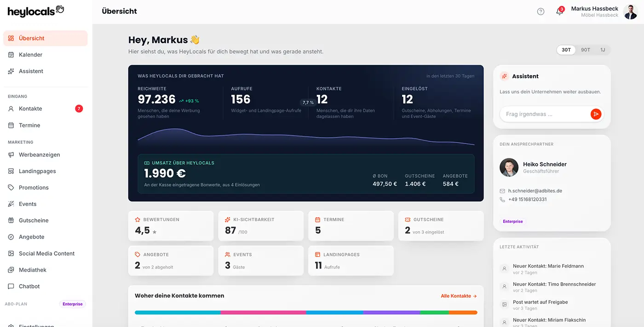Viewport: 644px width, 327px height.
Task: Open the Assistent sparkle icon in sidebar
Action: 11,71
